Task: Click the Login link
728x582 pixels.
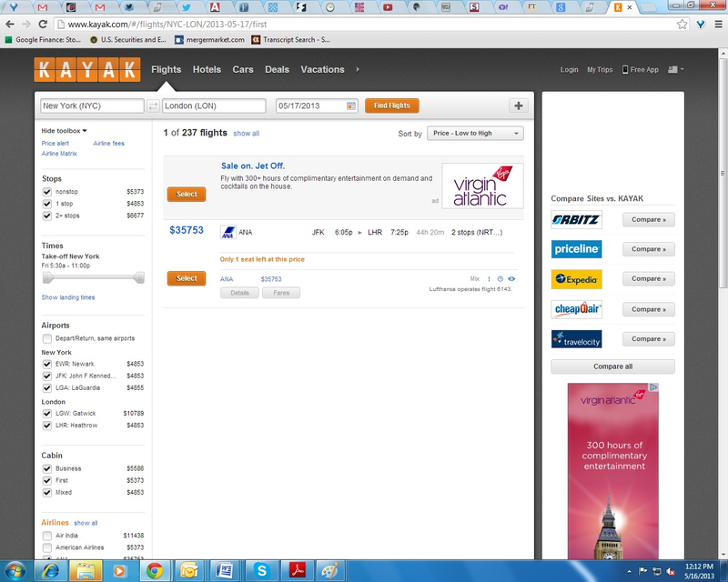Action: pyautogui.click(x=570, y=70)
